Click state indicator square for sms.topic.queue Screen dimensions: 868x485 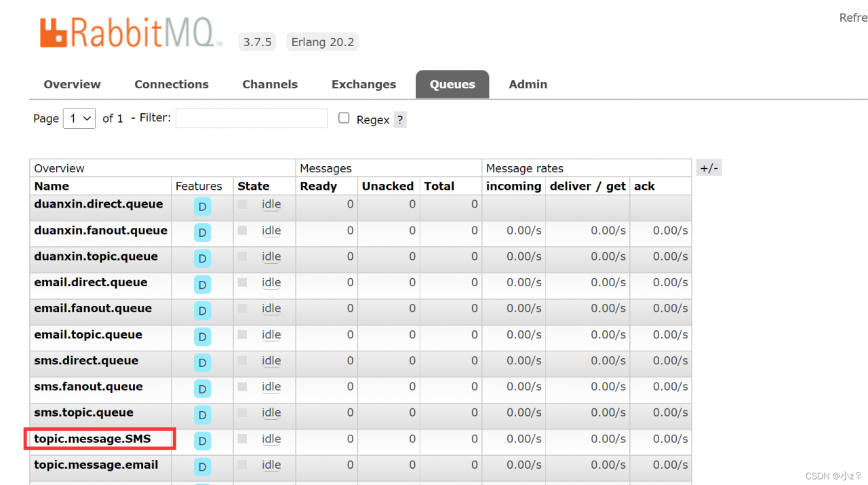[242, 412]
